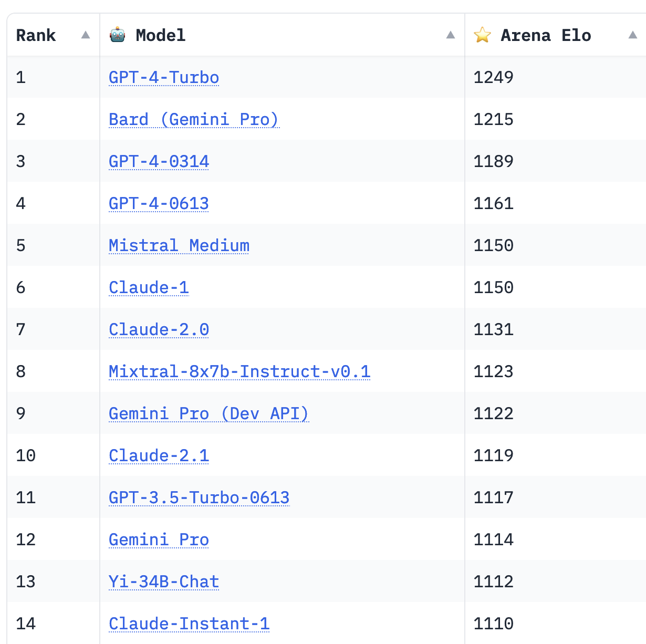
Task: Click the robot icon in Model header
Action: click(117, 35)
